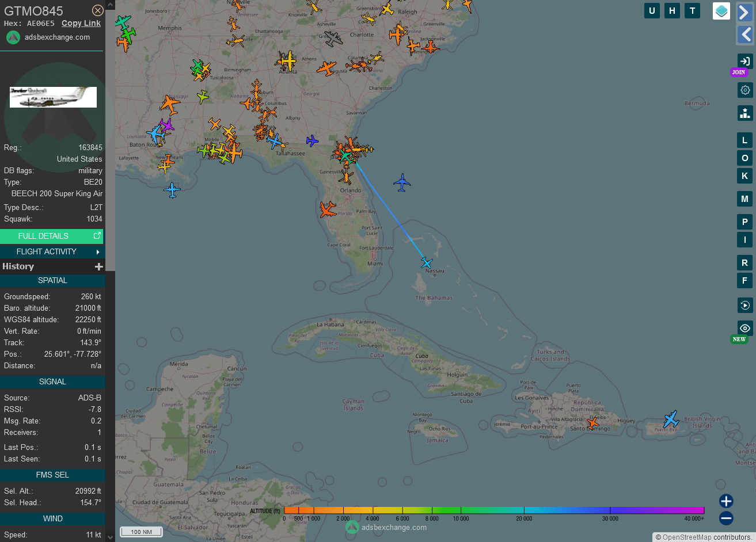
Task: Toggle the I isolate button
Action: [x=745, y=240]
